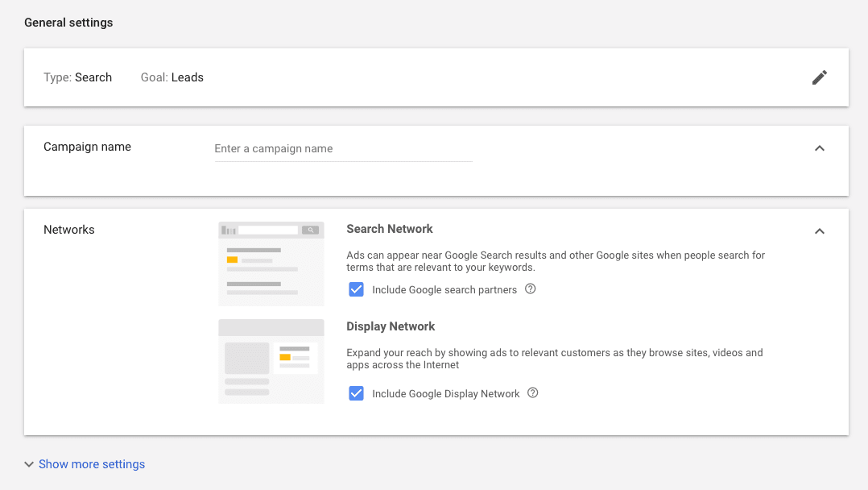868x490 pixels.
Task: Click the 'Include Google search partners' label
Action: 444,290
